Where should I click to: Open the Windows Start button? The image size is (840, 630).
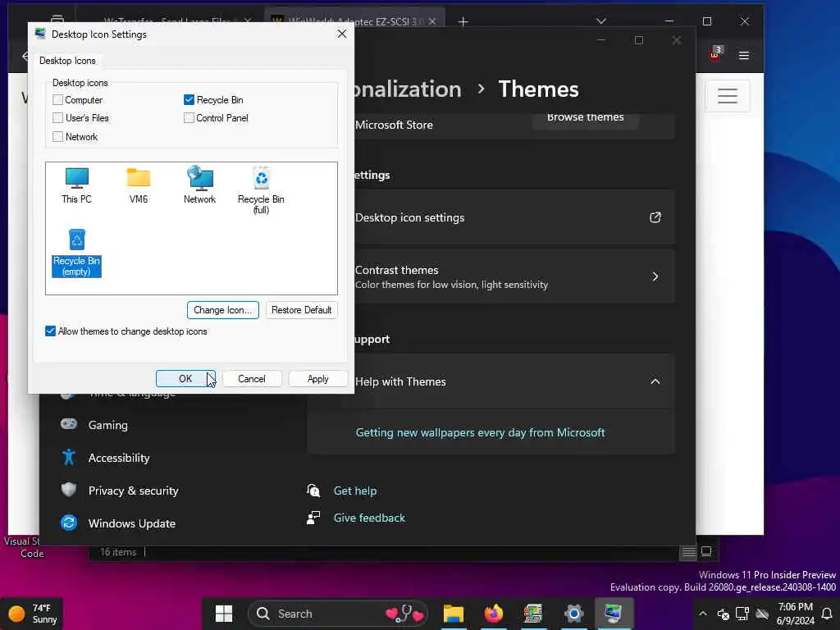point(223,614)
